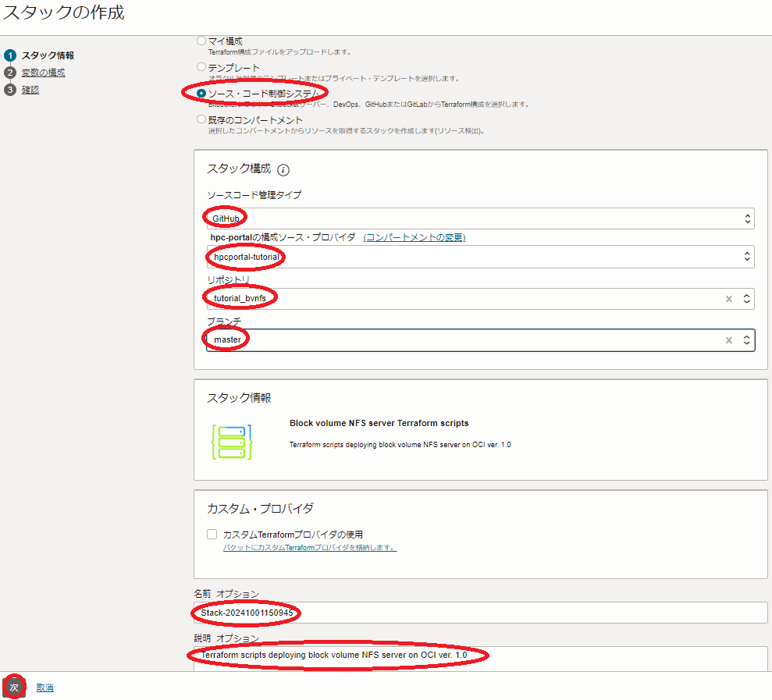
Task: Open the コンパートメントの変更 link
Action: coord(414,237)
